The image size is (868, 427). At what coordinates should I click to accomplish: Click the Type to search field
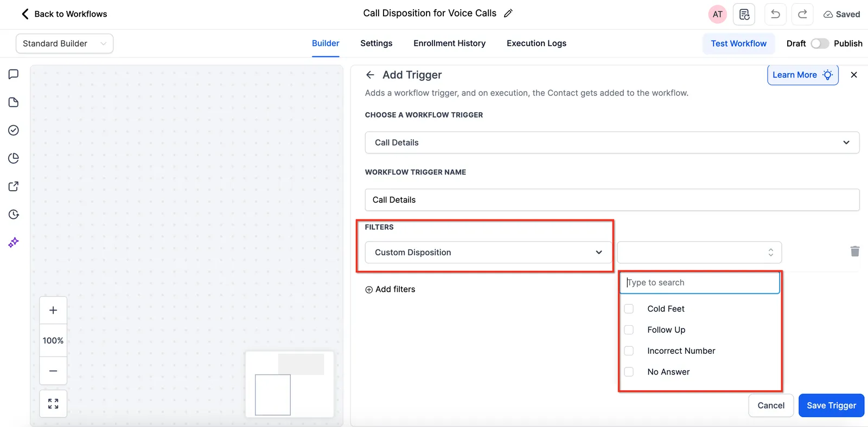(x=699, y=282)
